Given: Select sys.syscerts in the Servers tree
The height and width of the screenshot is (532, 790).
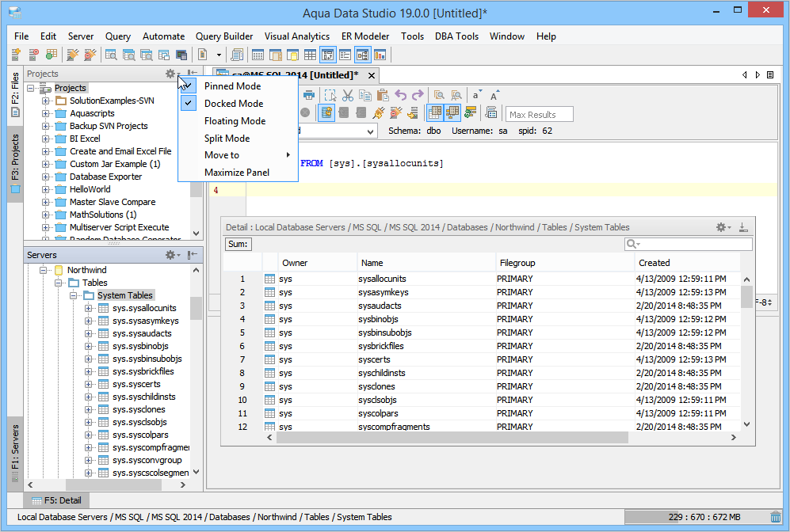Looking at the screenshot, I should [x=136, y=384].
